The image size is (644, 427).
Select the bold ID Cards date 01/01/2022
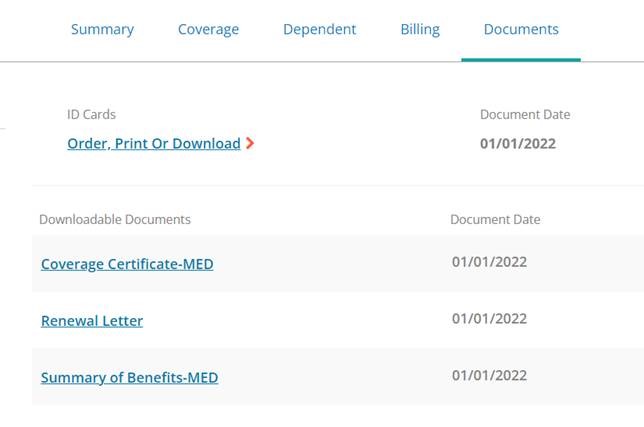(518, 144)
